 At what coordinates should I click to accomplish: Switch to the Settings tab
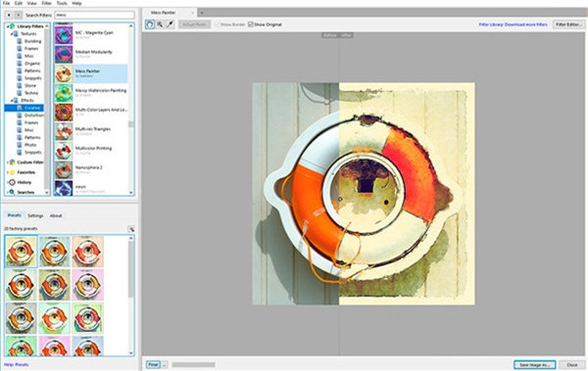coord(35,215)
